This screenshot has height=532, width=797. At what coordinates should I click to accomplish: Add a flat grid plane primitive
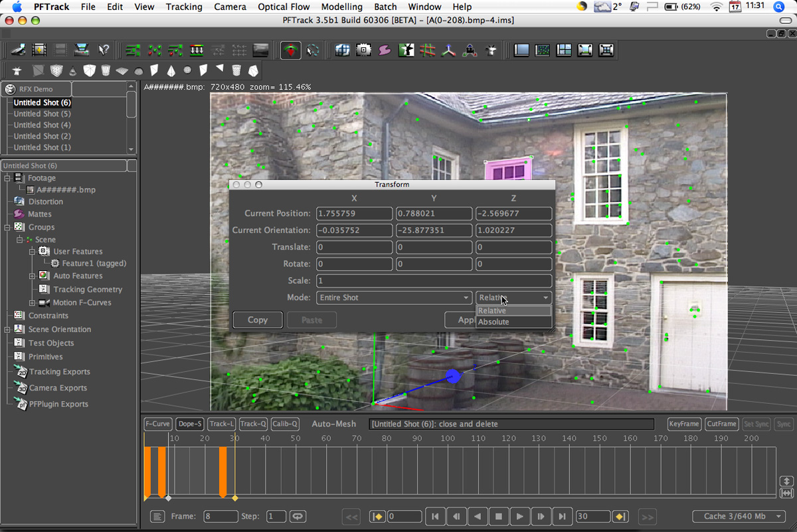point(122,70)
